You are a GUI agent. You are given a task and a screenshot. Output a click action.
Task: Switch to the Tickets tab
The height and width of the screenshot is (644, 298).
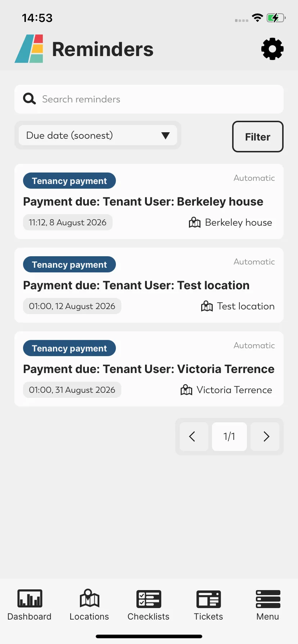click(208, 606)
